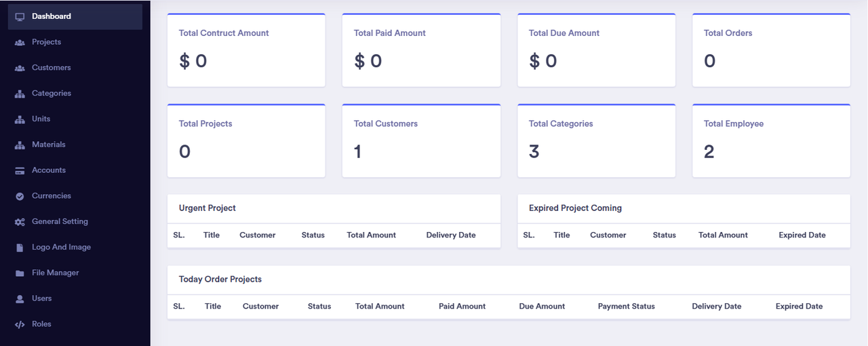Select the Total Contruct Amount card
Viewport: 868px width, 346px height.
246,50
